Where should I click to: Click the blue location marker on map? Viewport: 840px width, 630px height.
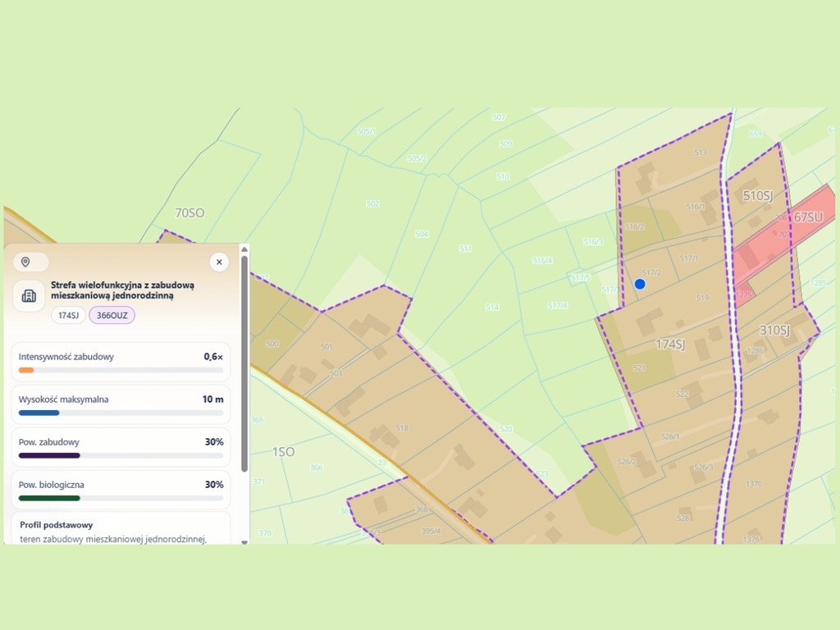click(640, 284)
